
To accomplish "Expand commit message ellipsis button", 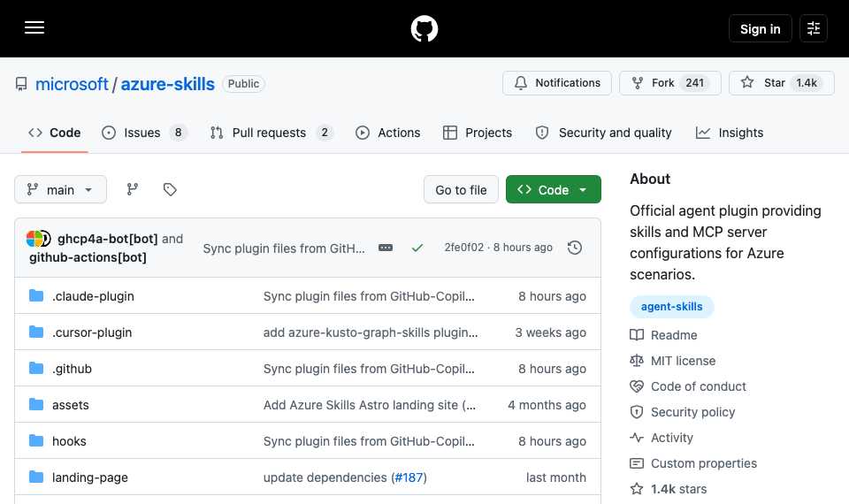I will point(386,248).
